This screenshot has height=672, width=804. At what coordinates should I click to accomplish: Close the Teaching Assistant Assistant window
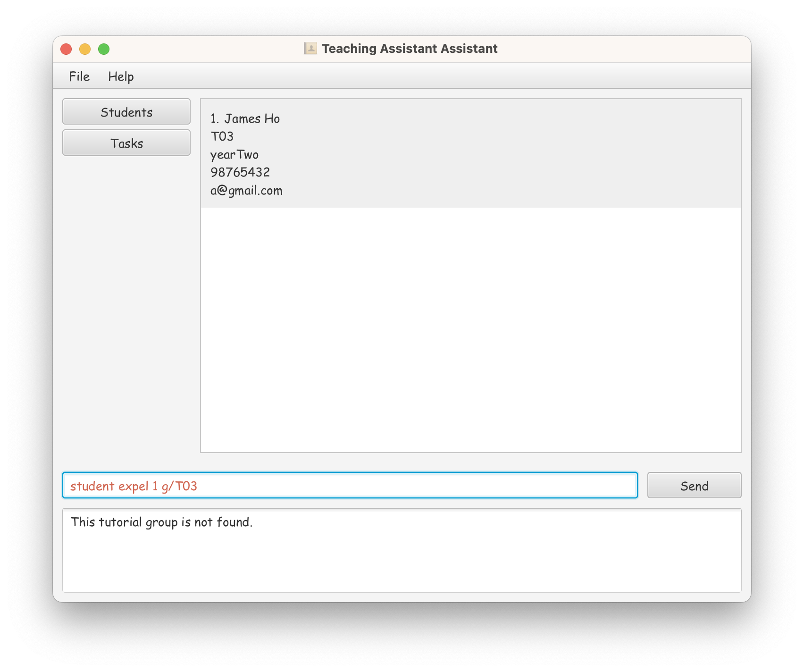66,49
